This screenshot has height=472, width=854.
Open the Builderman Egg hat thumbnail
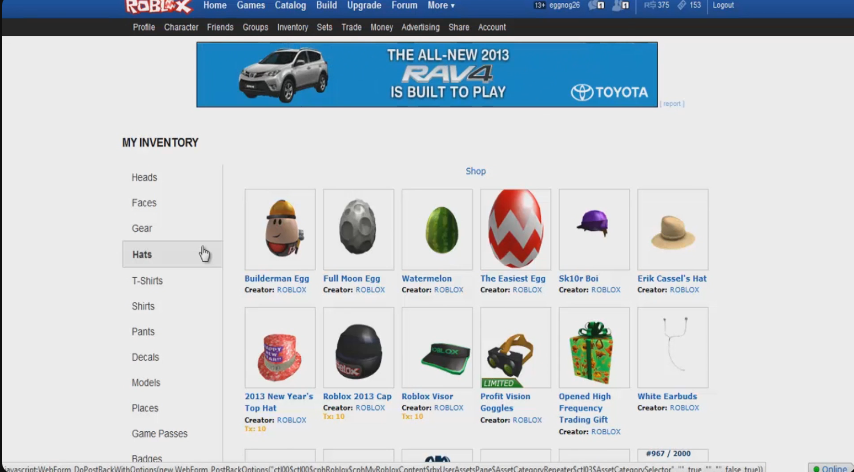280,229
